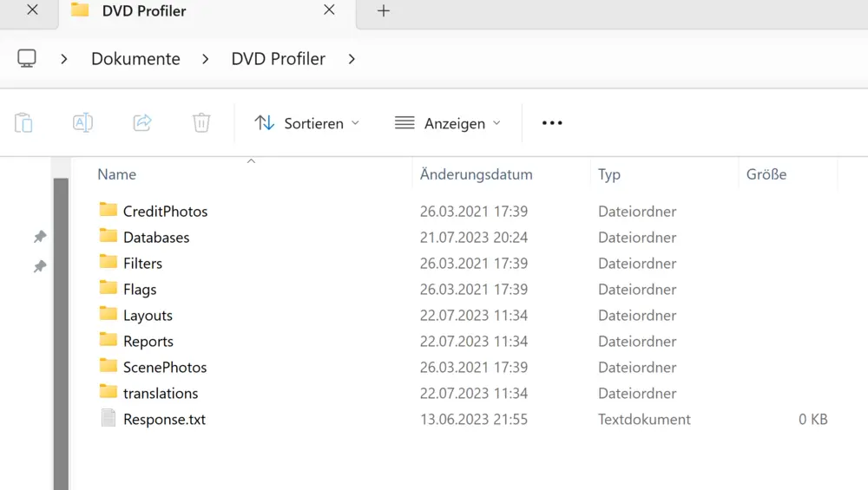Screen dimensions: 868x490
Task: Select the Response.txt file name
Action: 164,419
